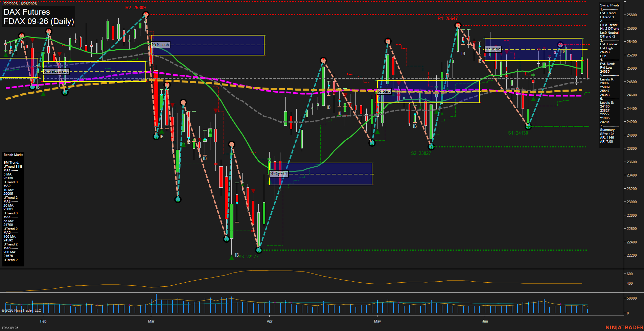This screenshot has height=331, width=644.
Task: Click the Apr label on time axis
Action: coord(270,321)
